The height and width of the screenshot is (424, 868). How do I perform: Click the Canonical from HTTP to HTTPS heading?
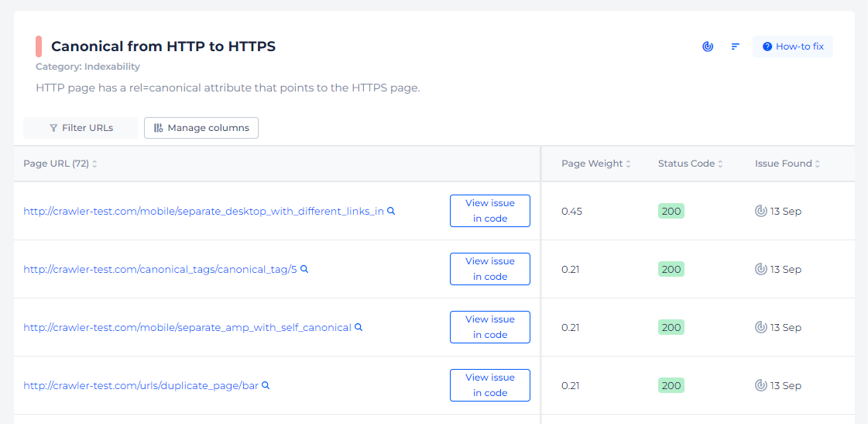coord(163,47)
